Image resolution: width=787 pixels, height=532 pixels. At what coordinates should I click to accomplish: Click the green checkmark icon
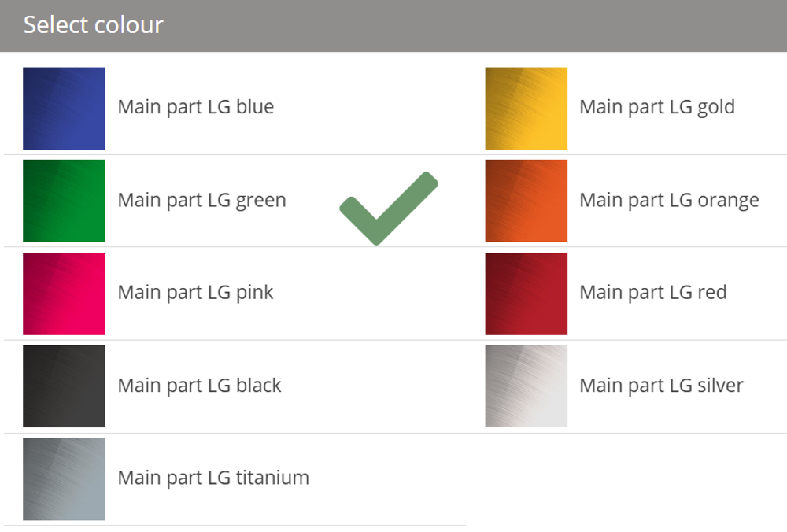tap(387, 209)
